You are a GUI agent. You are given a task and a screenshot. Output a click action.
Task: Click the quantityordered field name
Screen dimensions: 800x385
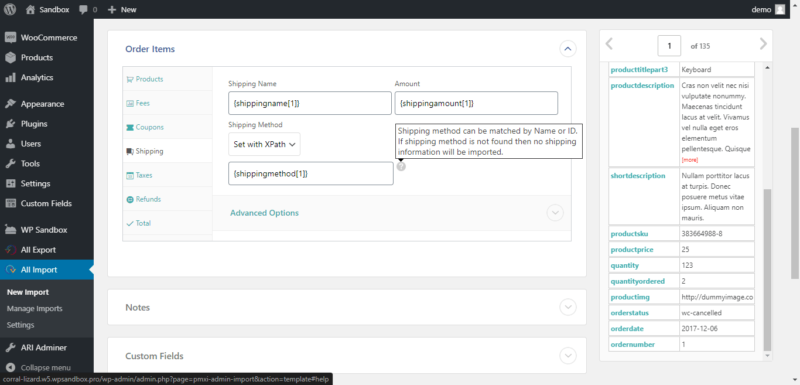click(x=637, y=281)
